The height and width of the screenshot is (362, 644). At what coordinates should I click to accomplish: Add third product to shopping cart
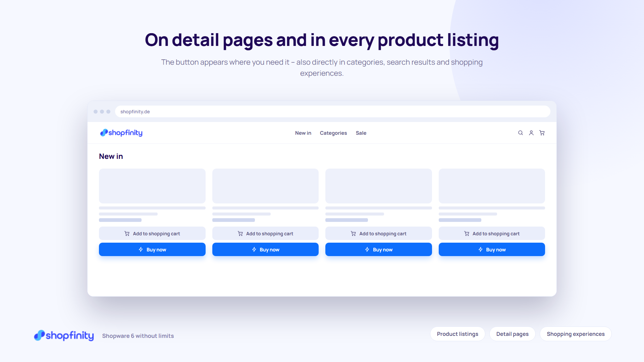(x=379, y=234)
